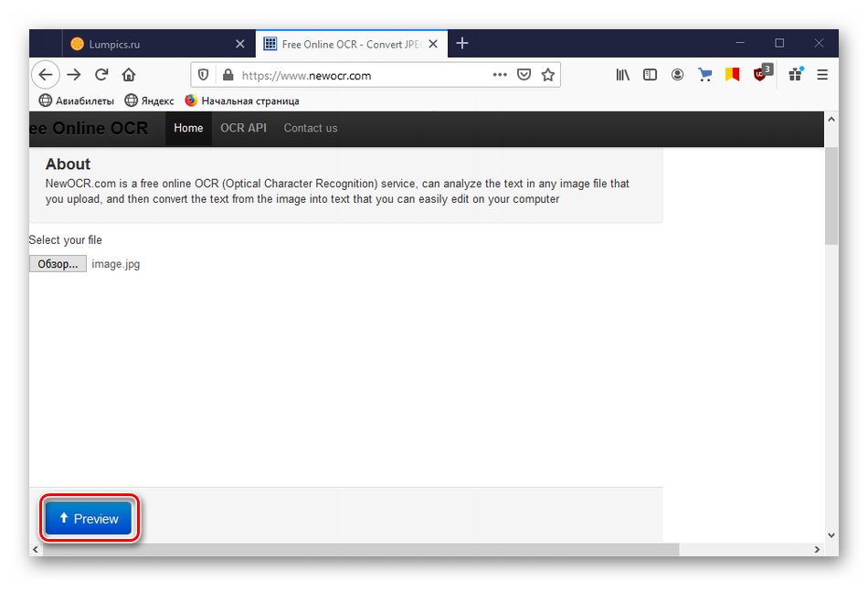Go to the browser Home page

tap(129, 75)
